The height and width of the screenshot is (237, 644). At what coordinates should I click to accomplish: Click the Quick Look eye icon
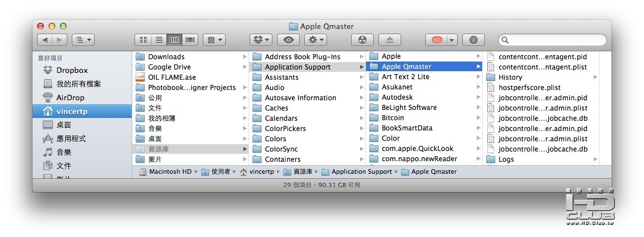coord(288,40)
